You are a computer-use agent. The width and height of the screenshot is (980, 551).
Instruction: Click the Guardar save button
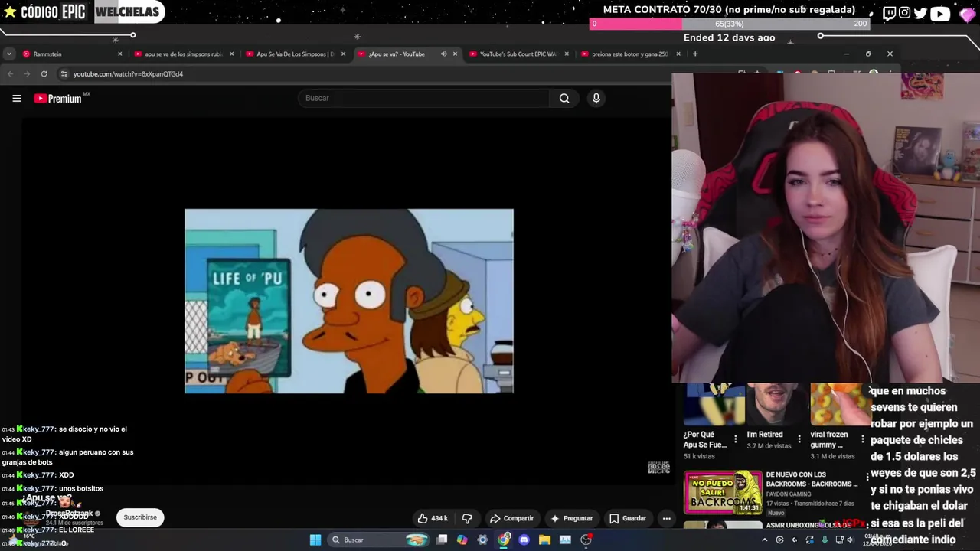(x=628, y=518)
